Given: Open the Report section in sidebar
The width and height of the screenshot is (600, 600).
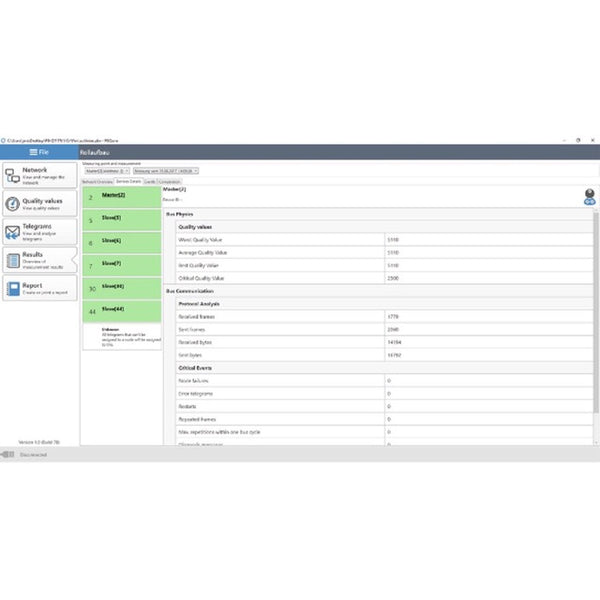Looking at the screenshot, I should 40,288.
